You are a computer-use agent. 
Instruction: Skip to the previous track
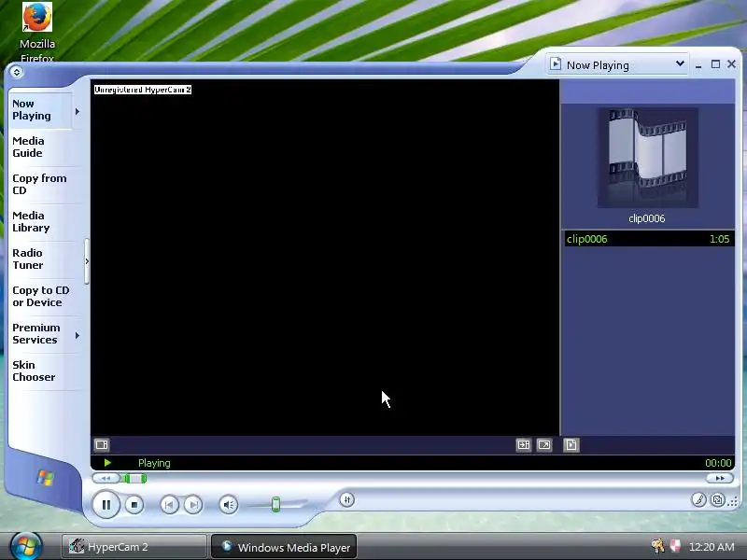tap(169, 505)
